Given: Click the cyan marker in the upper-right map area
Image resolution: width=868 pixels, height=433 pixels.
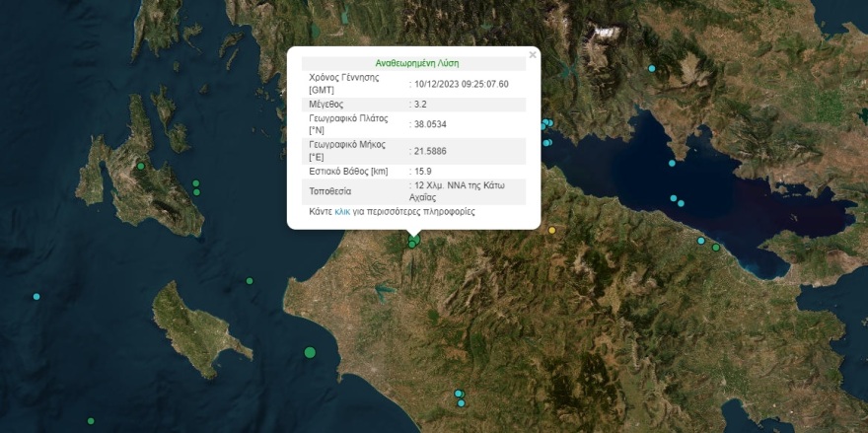Looking at the screenshot, I should 651,68.
